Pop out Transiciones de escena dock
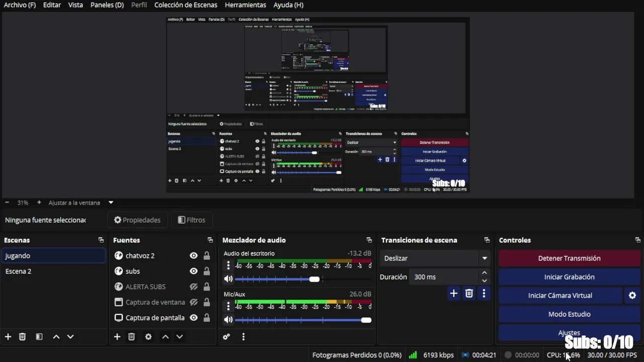The image size is (644, 362). click(487, 240)
